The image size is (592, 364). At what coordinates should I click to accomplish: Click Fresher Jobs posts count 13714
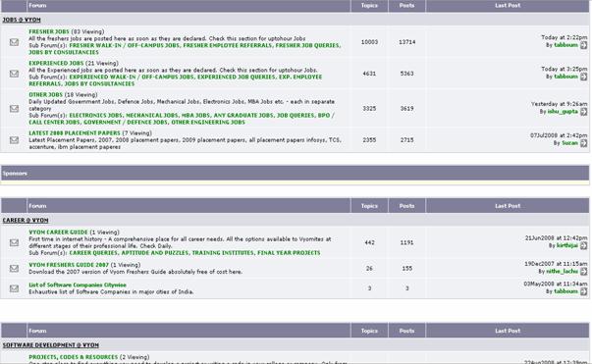click(406, 42)
